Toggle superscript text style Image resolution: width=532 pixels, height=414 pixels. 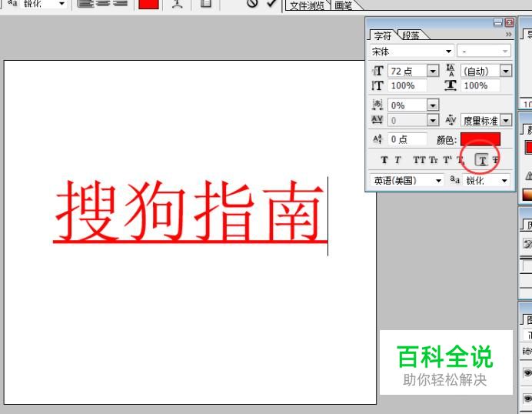click(x=447, y=160)
